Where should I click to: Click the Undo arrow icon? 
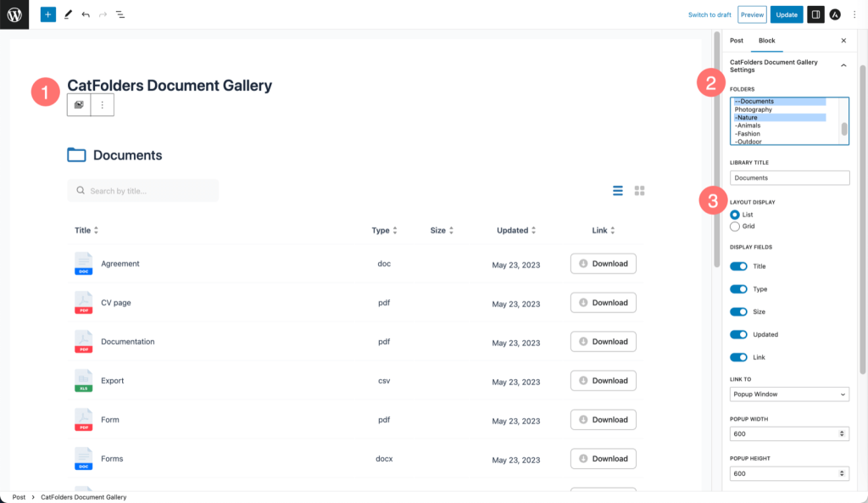85,14
